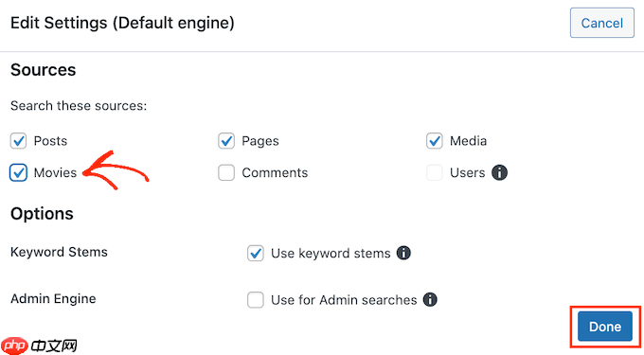
Task: Enable Use for Admin searches checkbox
Action: pyautogui.click(x=256, y=300)
